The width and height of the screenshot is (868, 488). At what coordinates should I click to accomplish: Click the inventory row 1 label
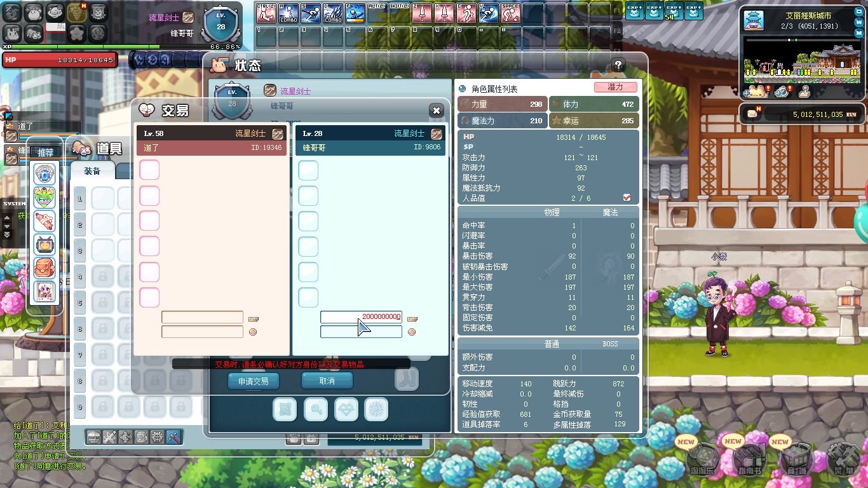click(x=80, y=198)
